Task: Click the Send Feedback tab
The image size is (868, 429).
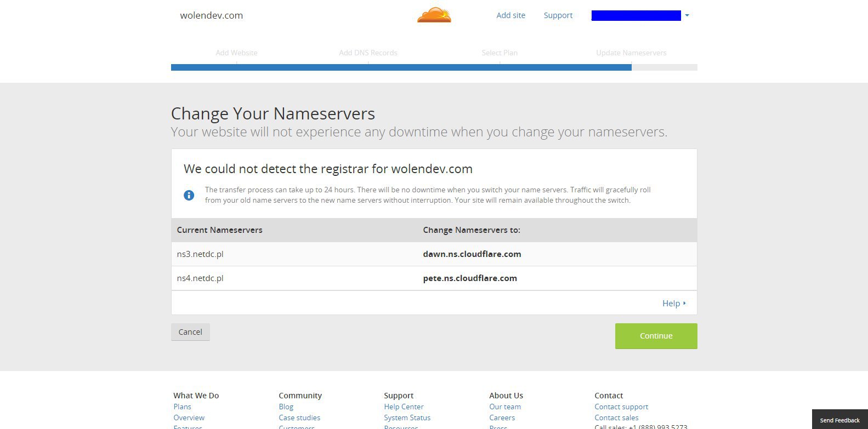Action: [839, 420]
